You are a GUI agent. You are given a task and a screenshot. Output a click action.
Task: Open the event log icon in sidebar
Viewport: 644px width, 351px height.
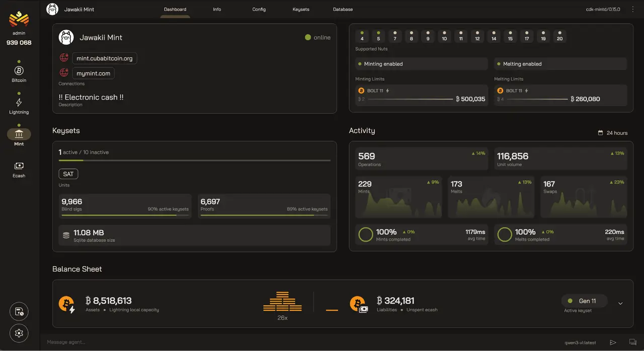coord(19,312)
